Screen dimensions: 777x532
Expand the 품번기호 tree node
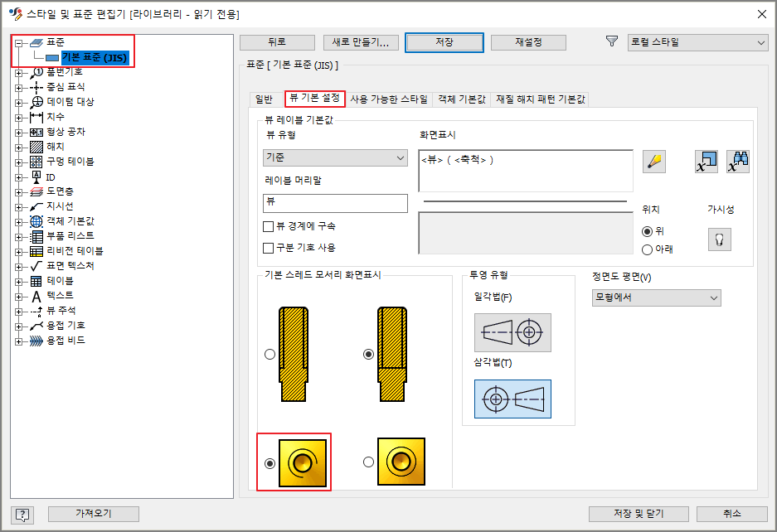pos(17,74)
